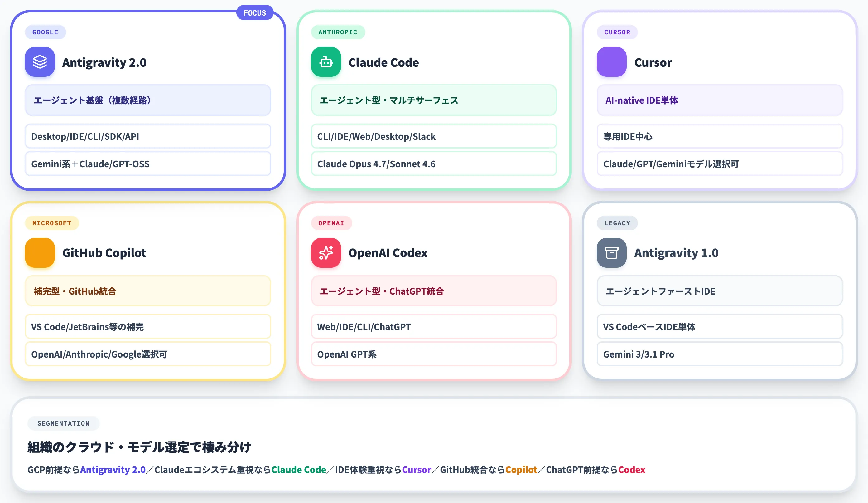Click the Antigravity 2.0 card title
This screenshot has height=503, width=868.
pos(104,62)
